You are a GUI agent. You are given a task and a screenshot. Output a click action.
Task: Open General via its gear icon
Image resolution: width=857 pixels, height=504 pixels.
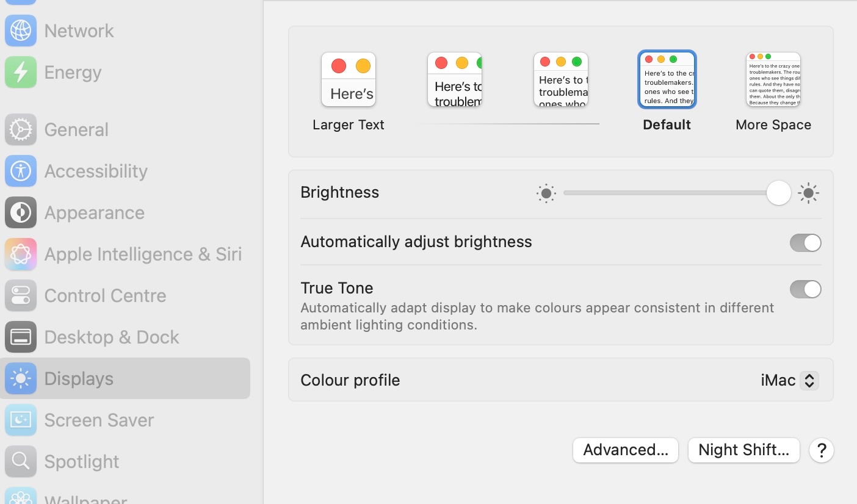coord(21,130)
